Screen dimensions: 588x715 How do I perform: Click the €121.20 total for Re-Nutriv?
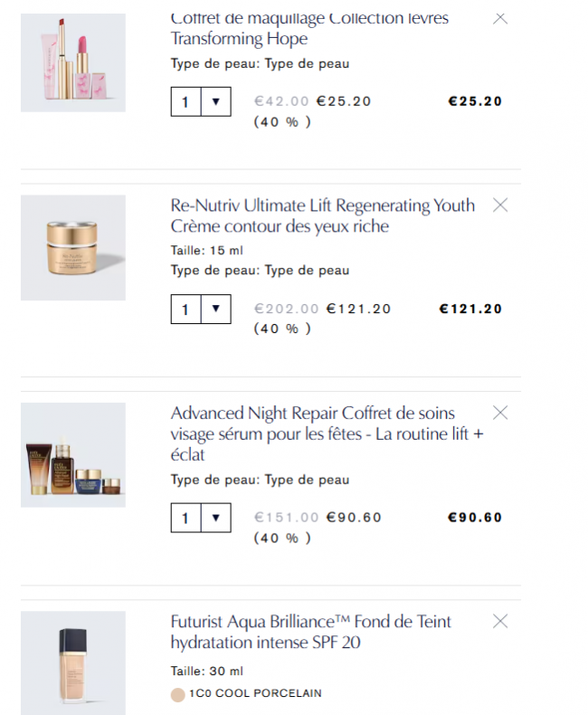pyautogui.click(x=470, y=310)
